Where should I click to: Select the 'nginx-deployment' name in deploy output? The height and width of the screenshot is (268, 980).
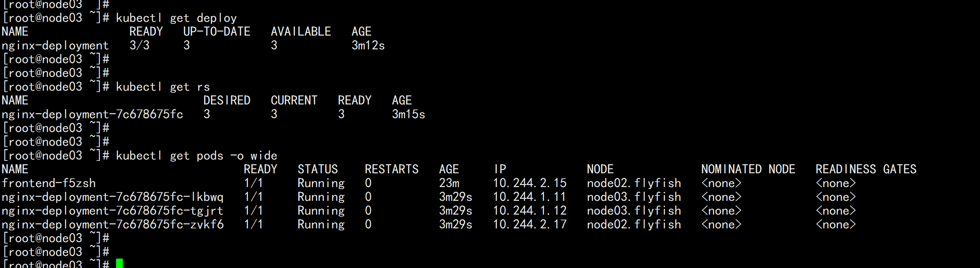[x=55, y=46]
